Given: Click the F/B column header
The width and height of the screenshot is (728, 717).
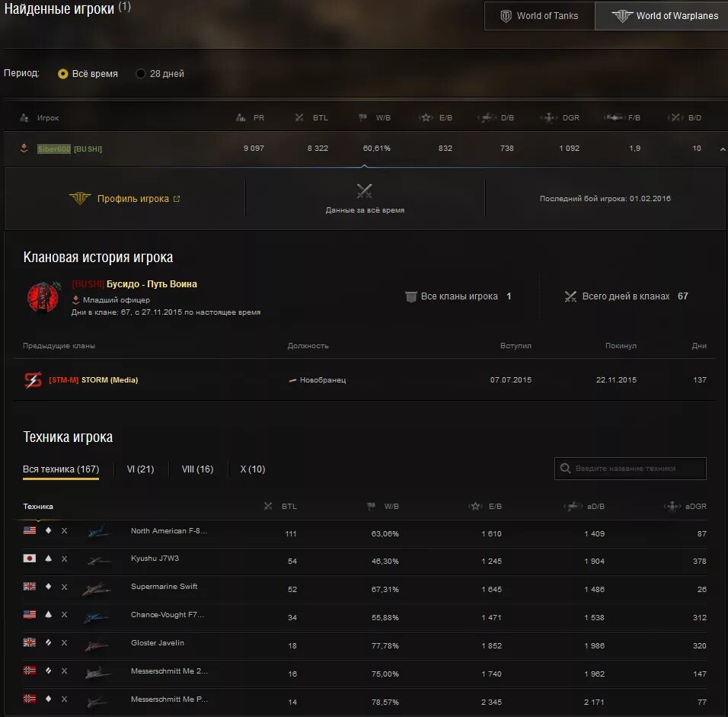Looking at the screenshot, I should (x=622, y=118).
